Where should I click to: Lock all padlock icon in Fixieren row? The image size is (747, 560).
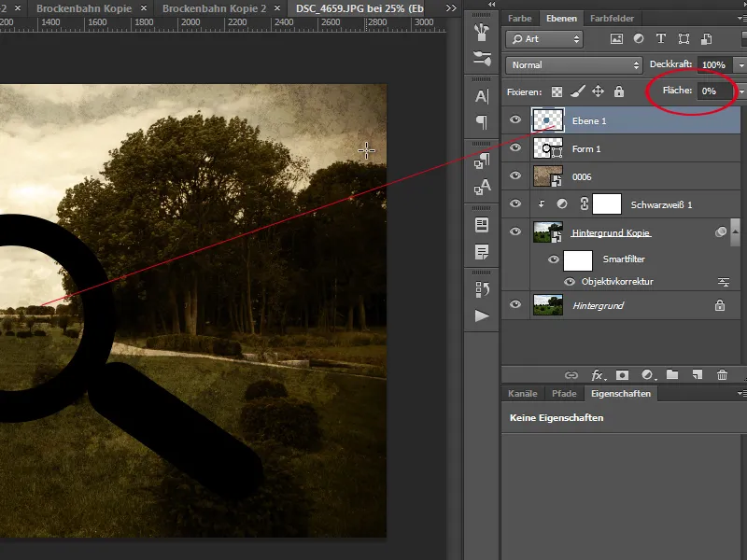(x=619, y=91)
